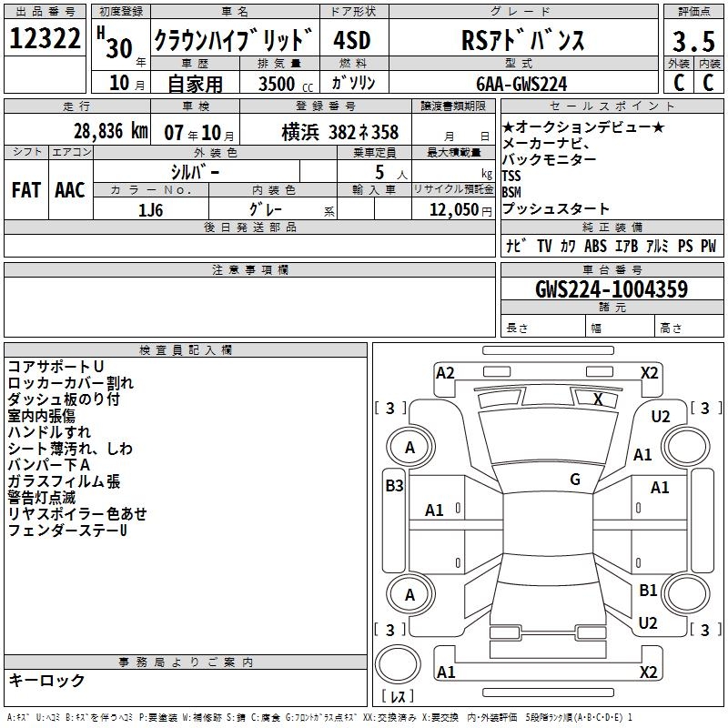Click the lot number 12322
Image resolution: width=728 pixels, height=728 pixels.
[45, 39]
